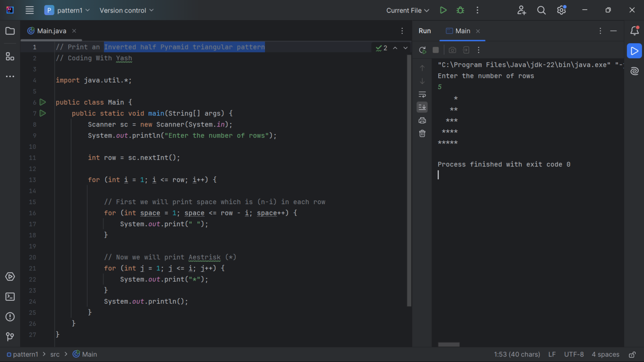
Task: Expand pattern1 project dropdown
Action: point(67,10)
